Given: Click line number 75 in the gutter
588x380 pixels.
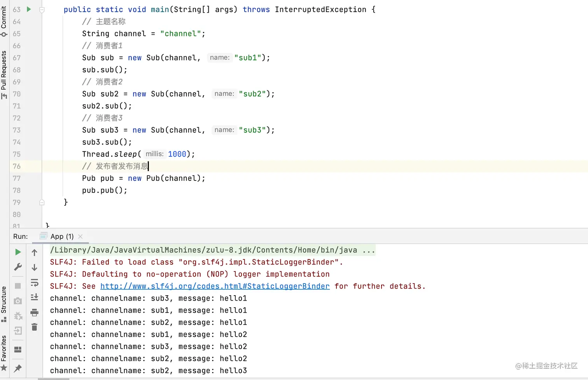Looking at the screenshot, I should tap(17, 154).
